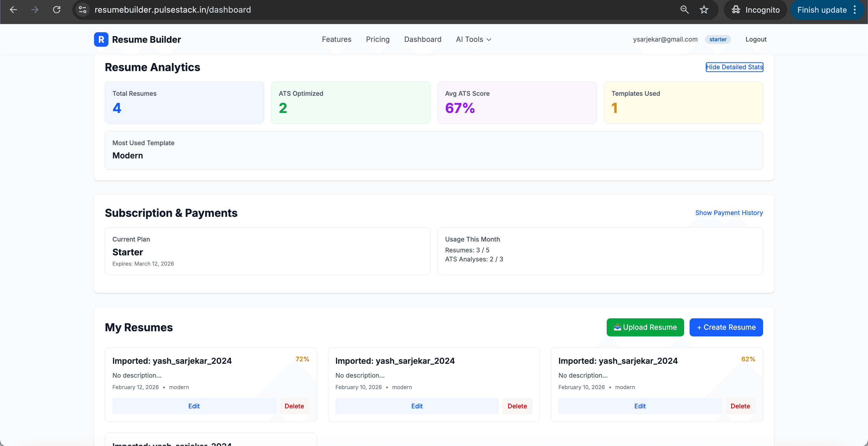The image size is (868, 446).
Task: Click the starter plan badge toggle
Action: pos(718,39)
